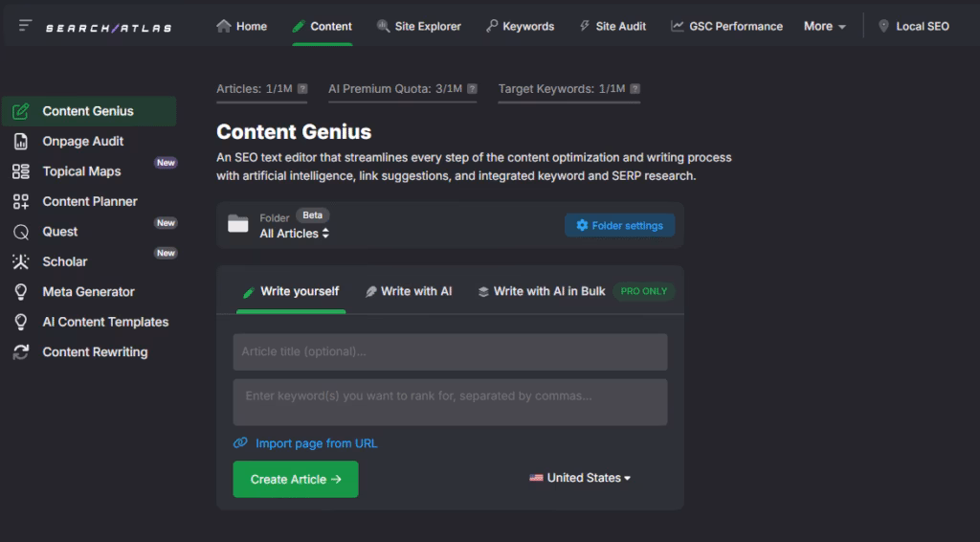Screen dimensions: 980x542
Task: Open the More dropdown in top navigation
Action: tap(824, 26)
